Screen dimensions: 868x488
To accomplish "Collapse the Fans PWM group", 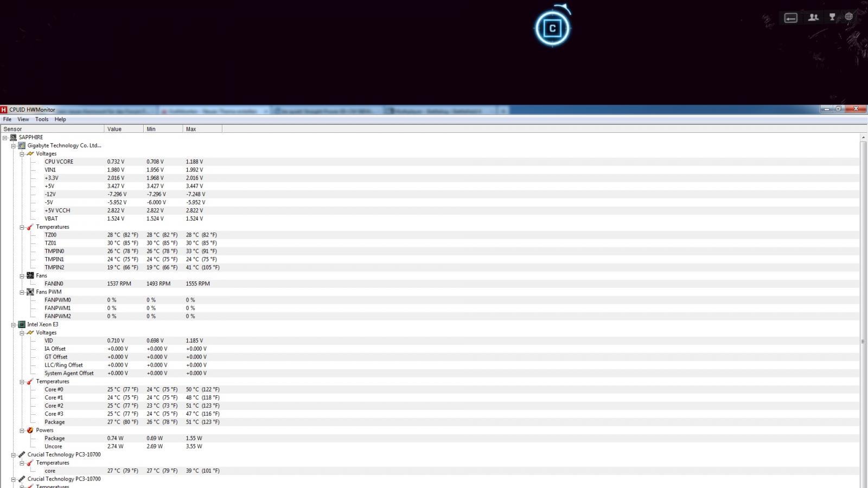I will 22,292.
